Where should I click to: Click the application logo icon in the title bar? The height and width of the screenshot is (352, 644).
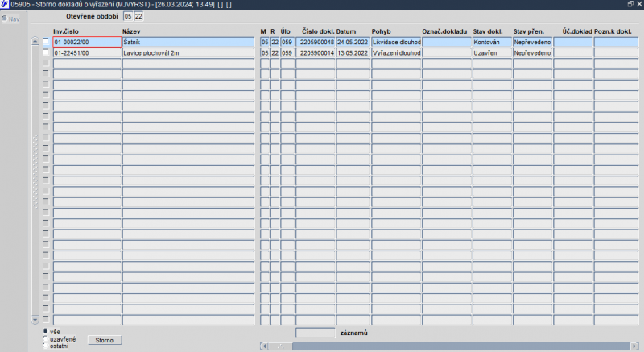pos(5,4)
